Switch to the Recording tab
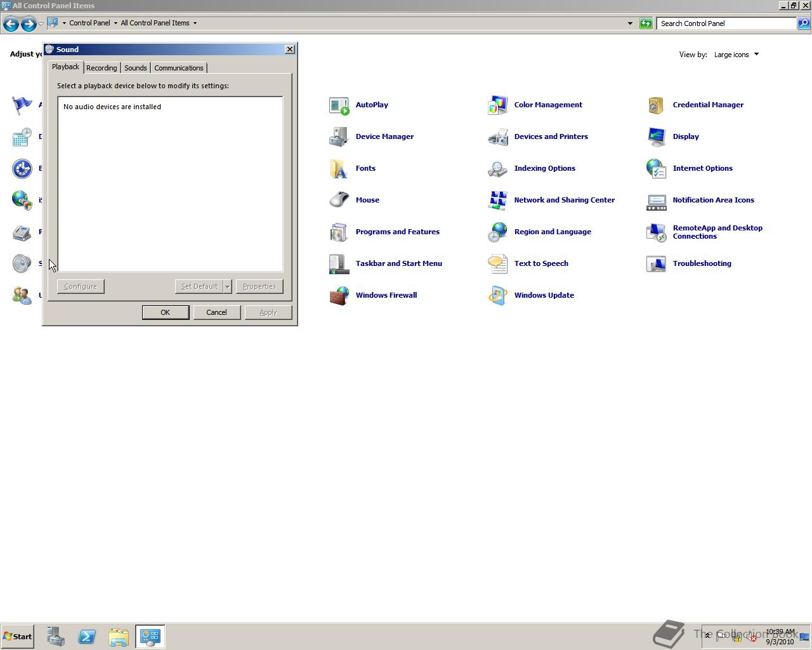812x650 pixels. pos(101,68)
